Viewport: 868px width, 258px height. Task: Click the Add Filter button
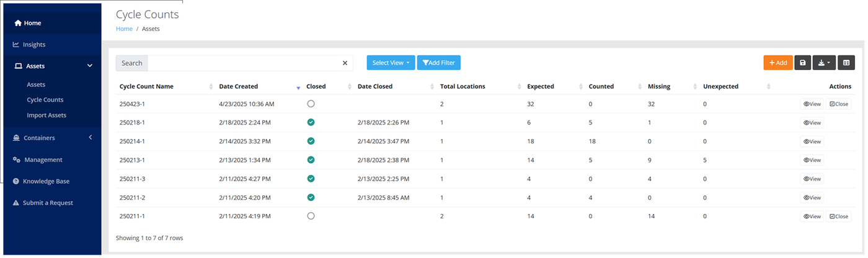pyautogui.click(x=439, y=63)
